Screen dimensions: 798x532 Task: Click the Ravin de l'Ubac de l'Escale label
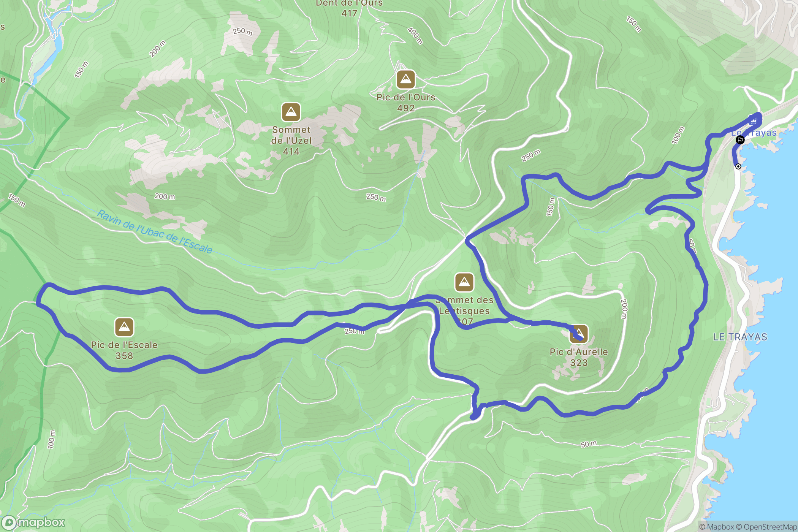point(155,232)
